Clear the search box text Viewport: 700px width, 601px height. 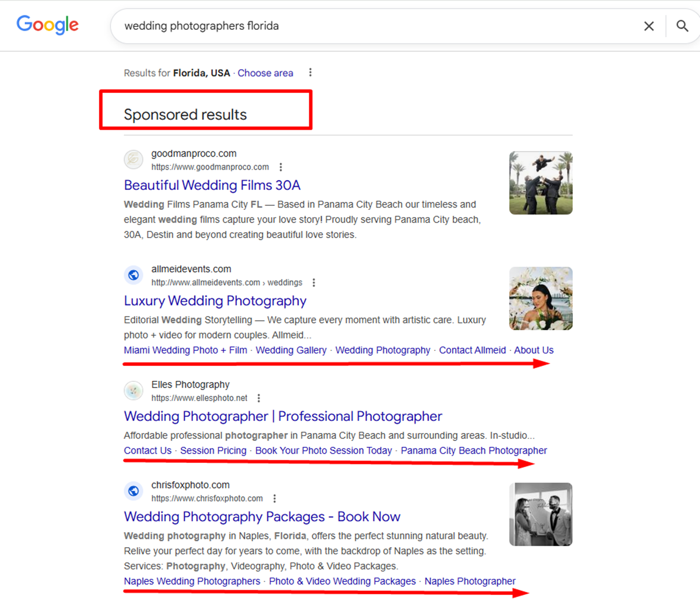tap(649, 26)
